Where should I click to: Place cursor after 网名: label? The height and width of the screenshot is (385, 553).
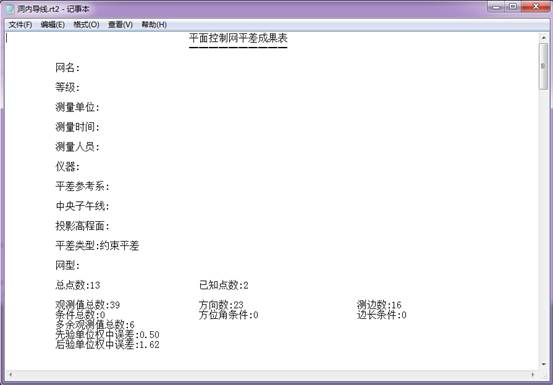(81, 68)
